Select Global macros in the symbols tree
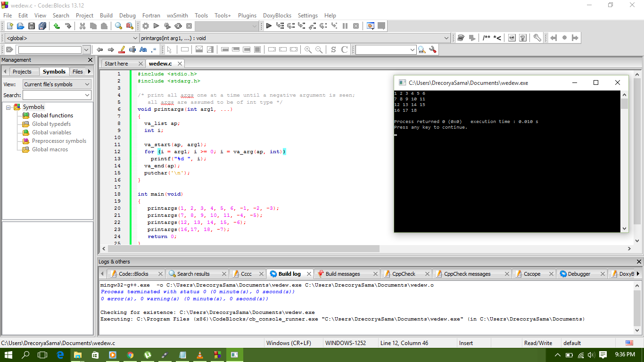644x362 pixels. point(50,149)
